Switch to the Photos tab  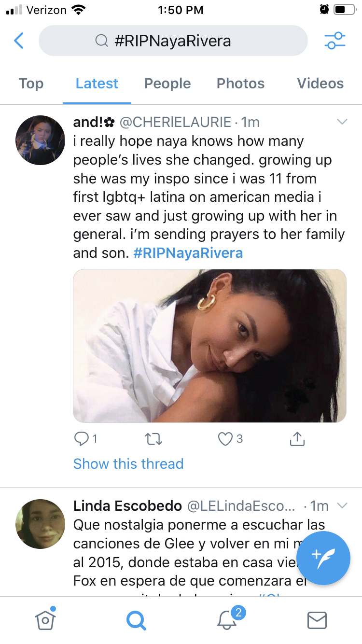[x=240, y=84]
